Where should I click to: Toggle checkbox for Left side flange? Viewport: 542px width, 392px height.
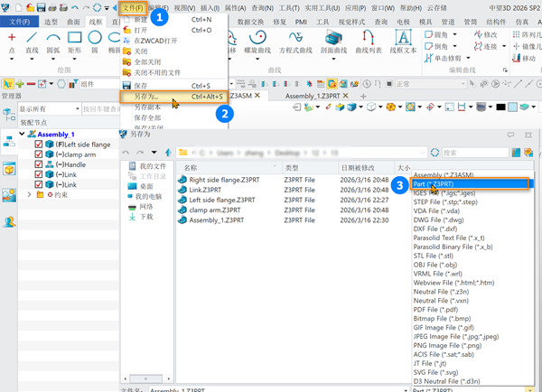[39, 145]
